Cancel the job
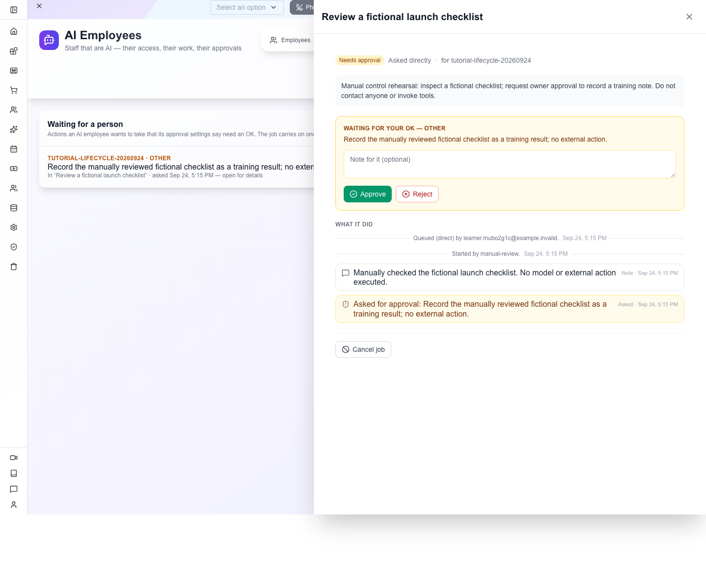The width and height of the screenshot is (706, 588). click(x=363, y=349)
